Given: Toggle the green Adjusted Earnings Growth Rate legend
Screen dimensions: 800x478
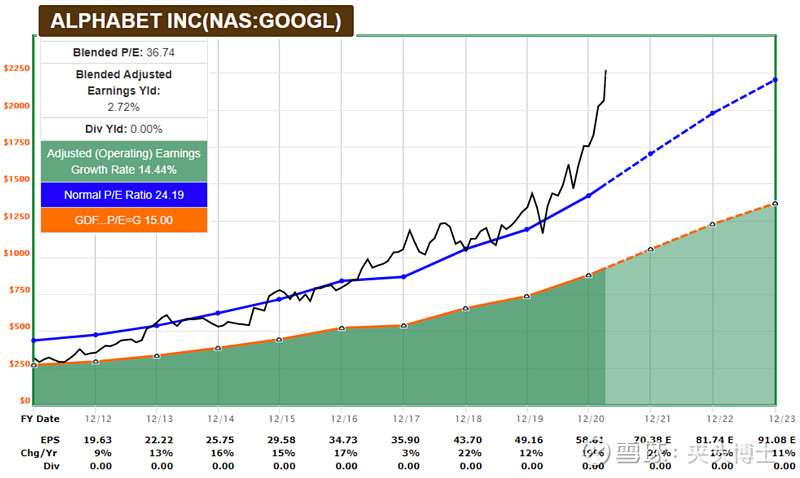Looking at the screenshot, I should point(123,161).
